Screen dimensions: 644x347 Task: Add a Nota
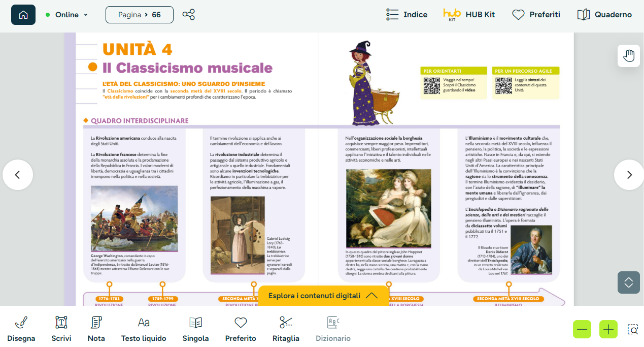coord(96,329)
